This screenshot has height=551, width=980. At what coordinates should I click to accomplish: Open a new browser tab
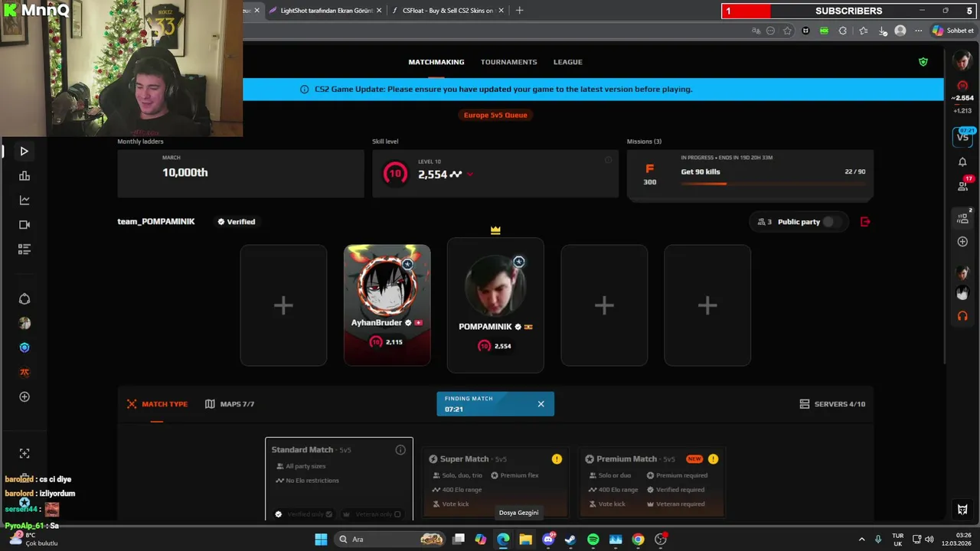[x=520, y=11]
